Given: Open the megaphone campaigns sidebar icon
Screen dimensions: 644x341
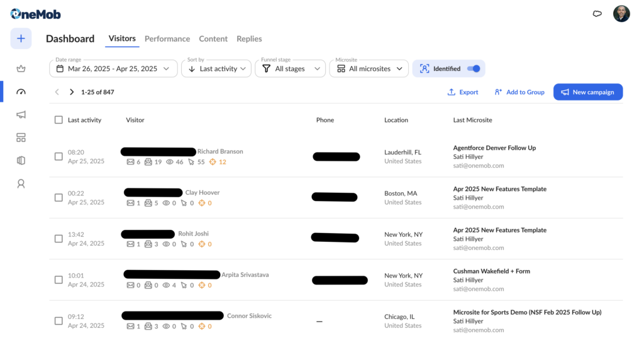Looking at the screenshot, I should (x=21, y=115).
